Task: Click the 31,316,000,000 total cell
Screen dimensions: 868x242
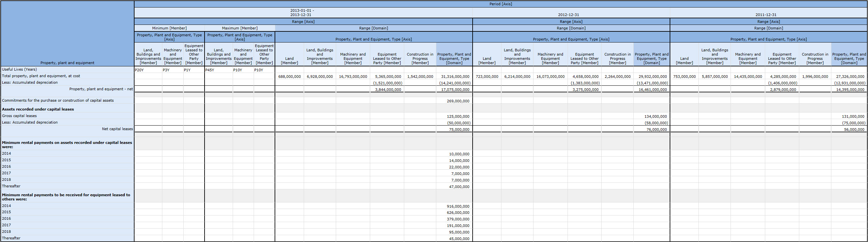Action: tap(455, 77)
